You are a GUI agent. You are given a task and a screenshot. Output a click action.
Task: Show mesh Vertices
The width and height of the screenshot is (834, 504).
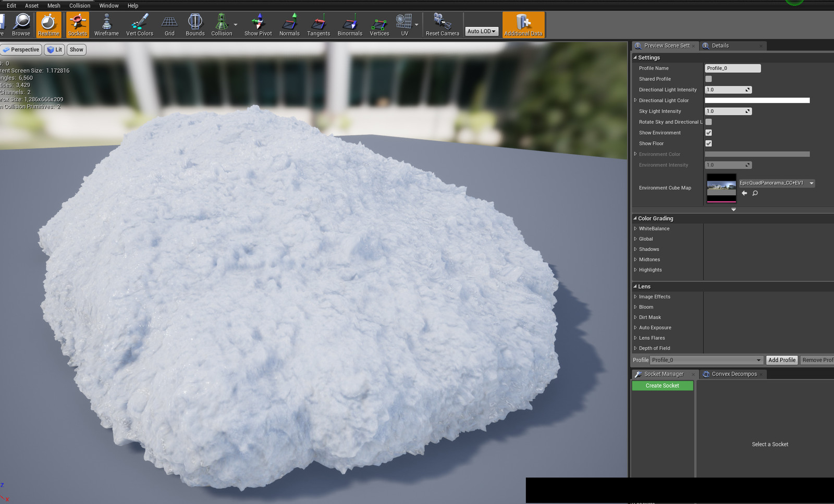pos(379,24)
